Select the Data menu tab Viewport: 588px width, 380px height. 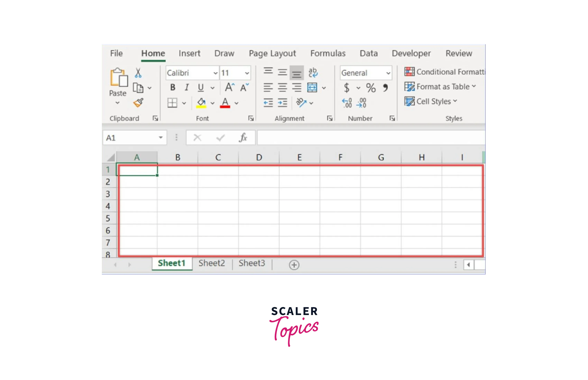point(368,53)
